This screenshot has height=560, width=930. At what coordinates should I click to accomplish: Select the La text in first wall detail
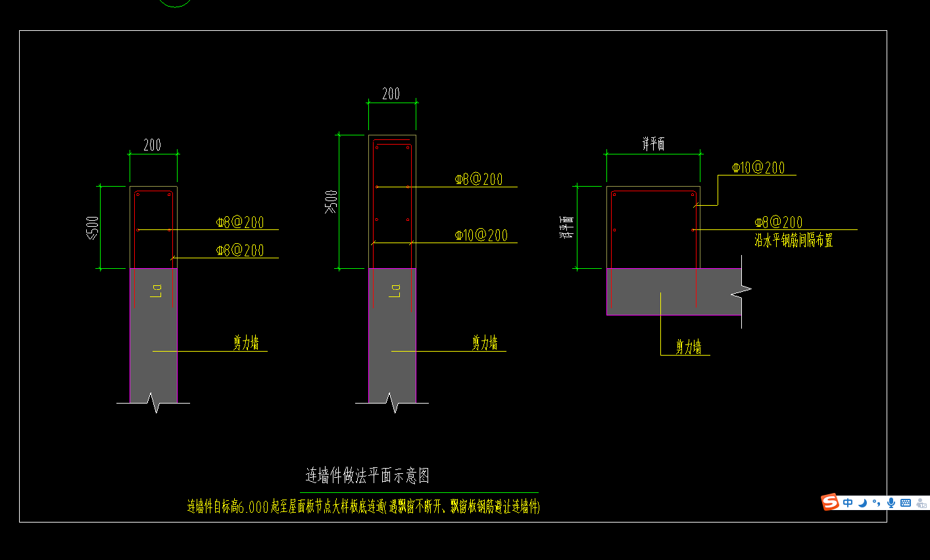[x=156, y=291]
